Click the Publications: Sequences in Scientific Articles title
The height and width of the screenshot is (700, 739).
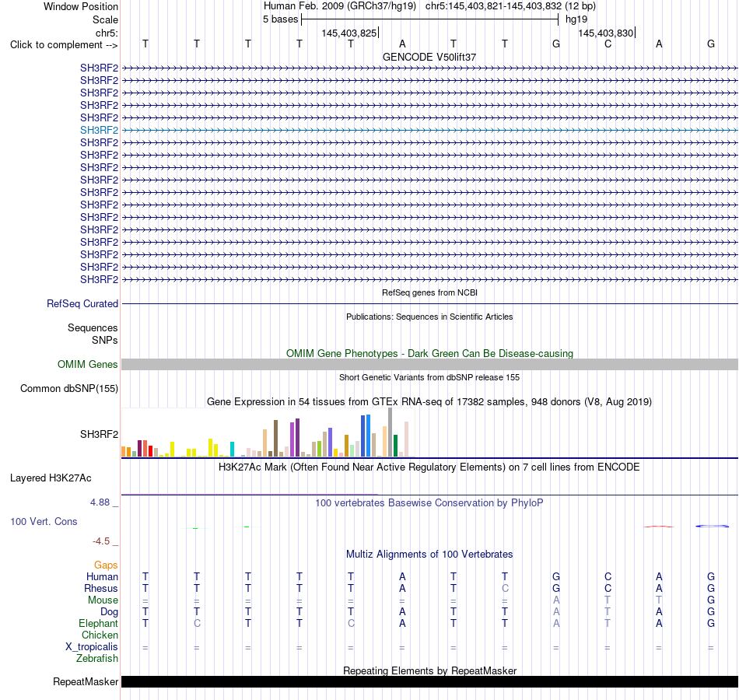click(x=429, y=317)
